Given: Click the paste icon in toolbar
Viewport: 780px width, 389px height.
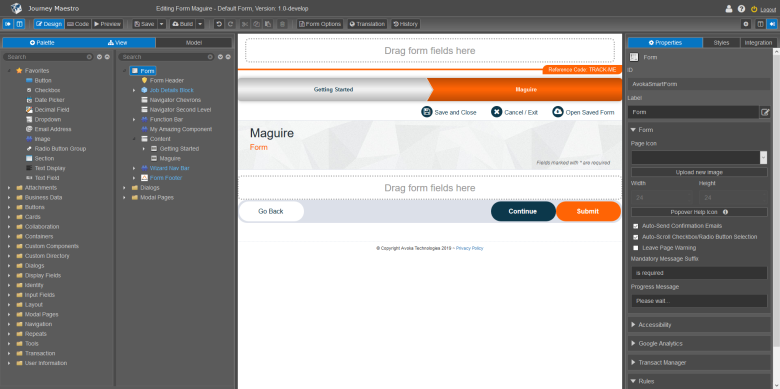Looking at the screenshot, I should tap(268, 24).
